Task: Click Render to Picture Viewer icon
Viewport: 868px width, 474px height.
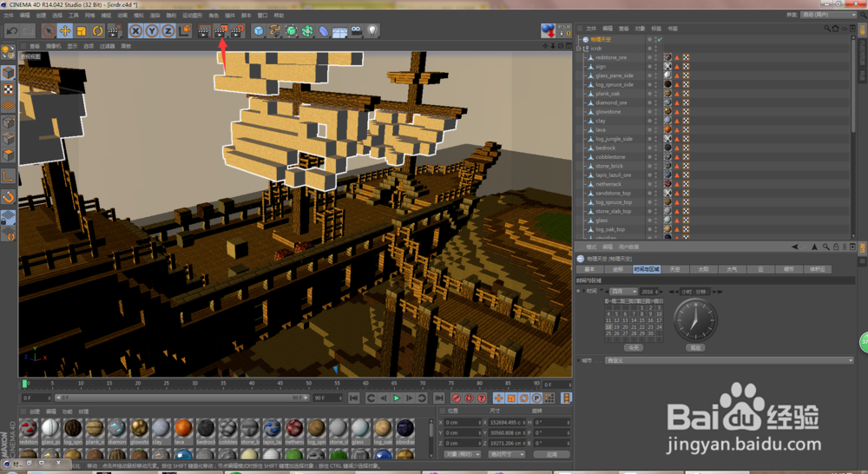Action: (220, 31)
